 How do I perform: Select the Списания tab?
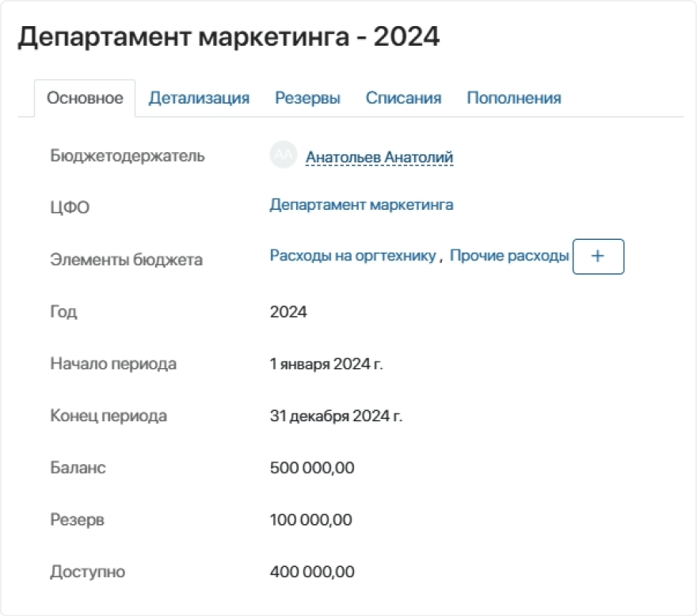[403, 98]
